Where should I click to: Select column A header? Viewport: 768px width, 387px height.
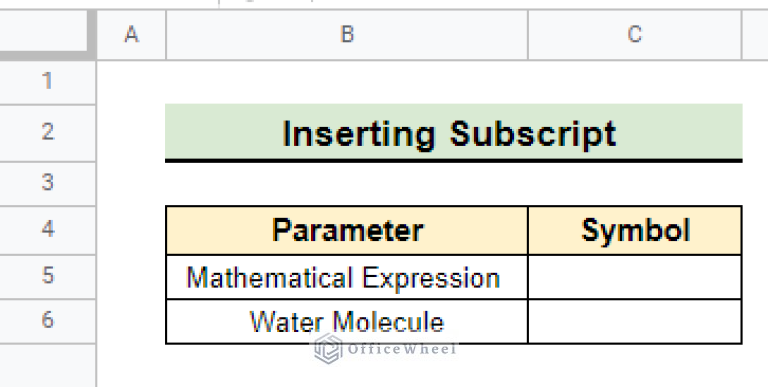coord(131,35)
